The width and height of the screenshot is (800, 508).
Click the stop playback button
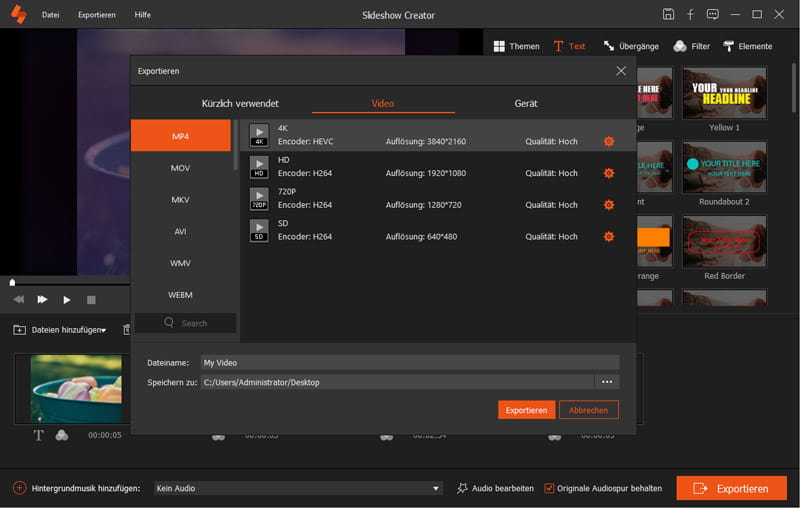91,299
